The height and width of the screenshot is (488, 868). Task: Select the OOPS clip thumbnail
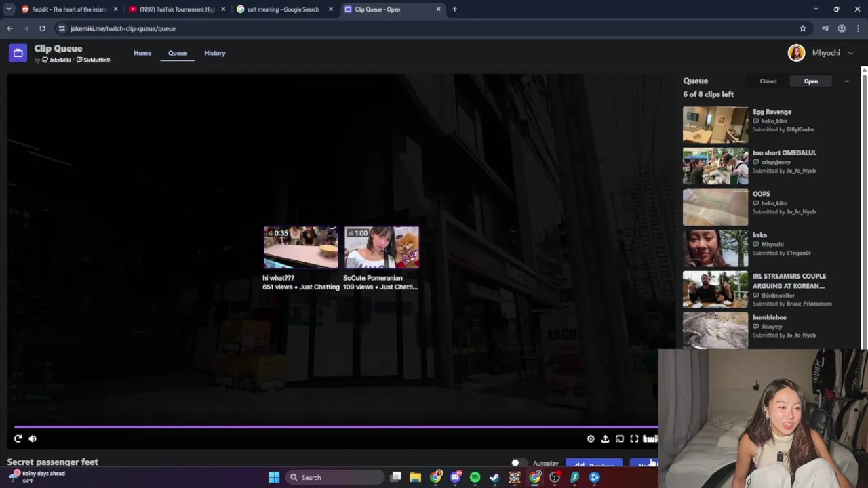tap(715, 207)
